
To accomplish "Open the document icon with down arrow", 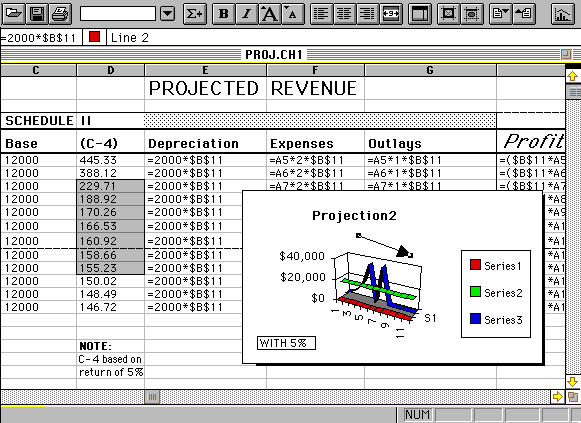I will click(x=500, y=14).
